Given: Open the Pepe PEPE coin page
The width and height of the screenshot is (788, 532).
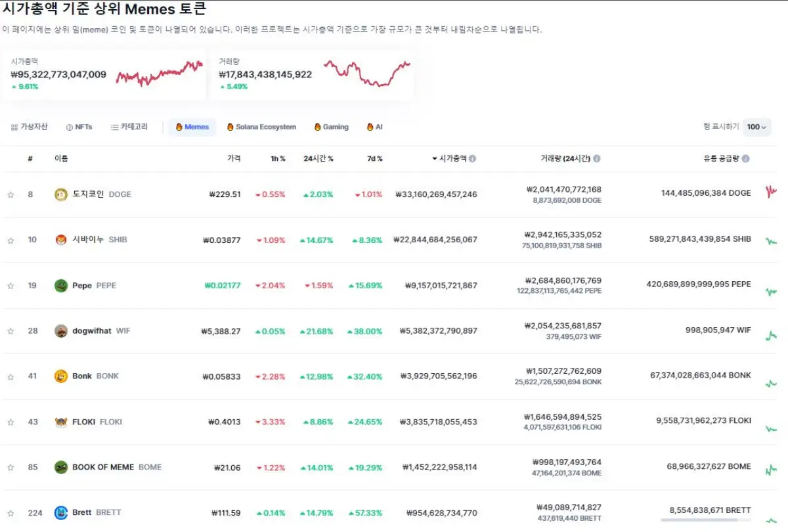Looking at the screenshot, I should pos(94,286).
